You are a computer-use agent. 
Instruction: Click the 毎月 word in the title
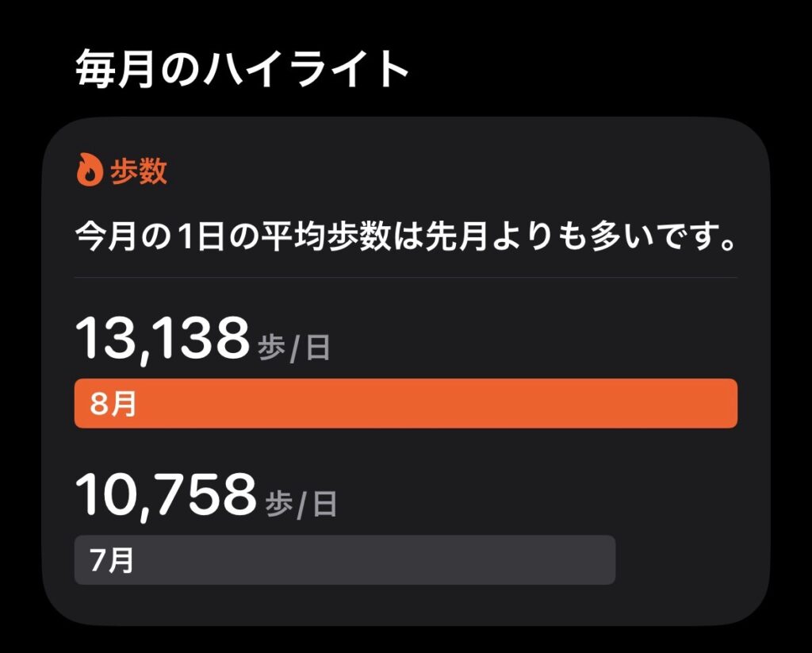click(115, 68)
